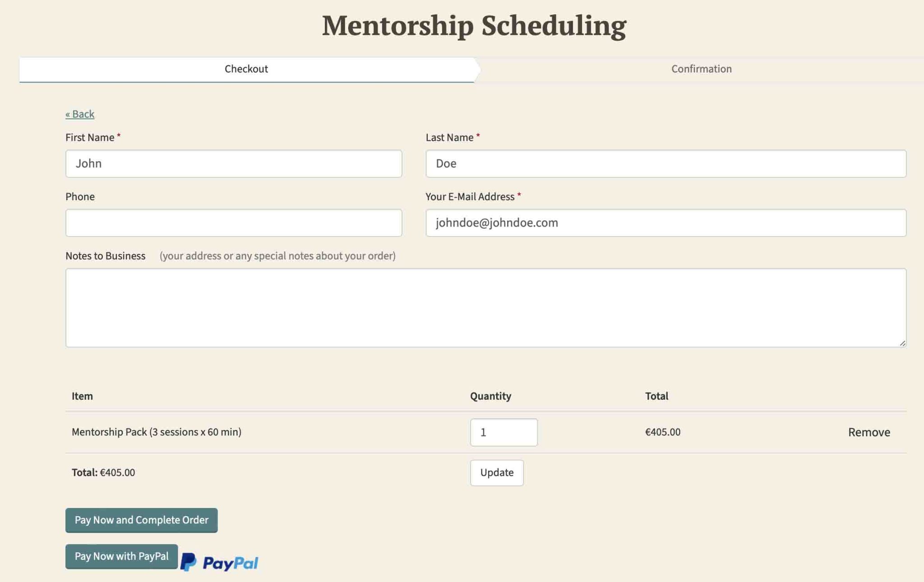Click the E-Mail Address input field
This screenshot has height=582, width=924.
665,222
